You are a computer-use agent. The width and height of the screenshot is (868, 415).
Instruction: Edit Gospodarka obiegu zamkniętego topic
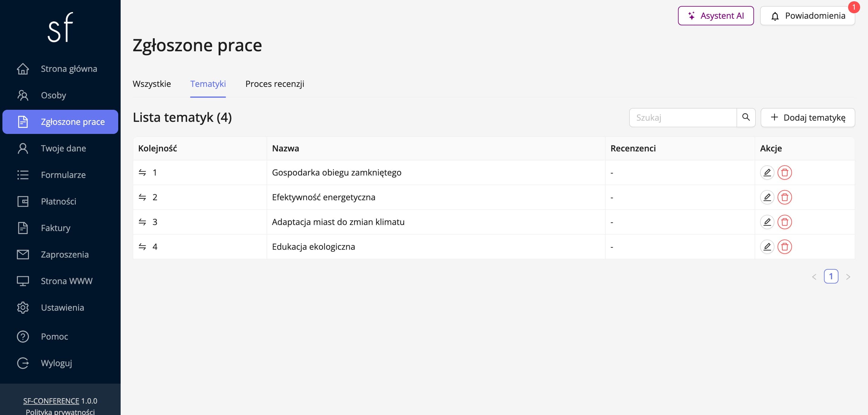tap(767, 173)
